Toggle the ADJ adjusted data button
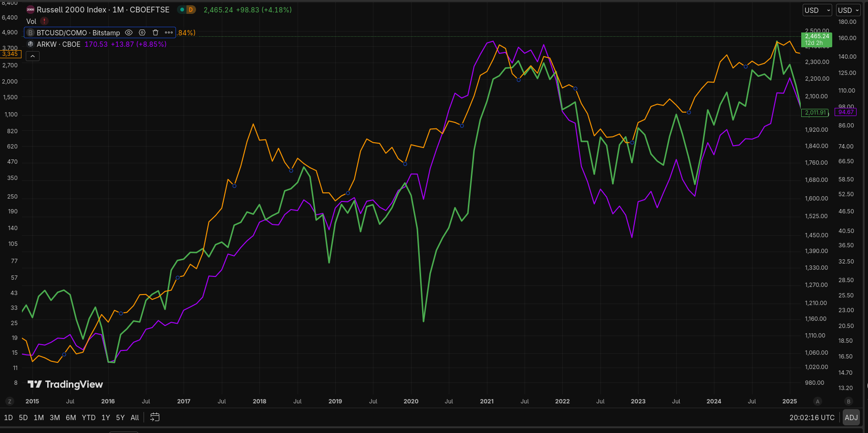This screenshot has height=433, width=868. [851, 417]
